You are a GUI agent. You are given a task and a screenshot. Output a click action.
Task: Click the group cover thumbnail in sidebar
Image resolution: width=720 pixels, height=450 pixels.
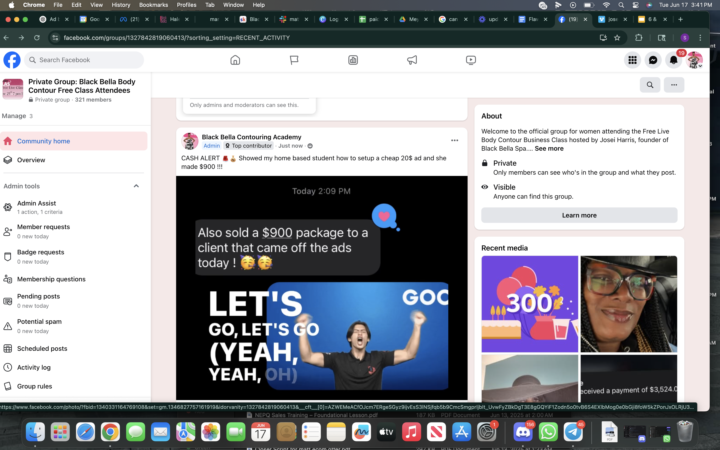tap(13, 89)
